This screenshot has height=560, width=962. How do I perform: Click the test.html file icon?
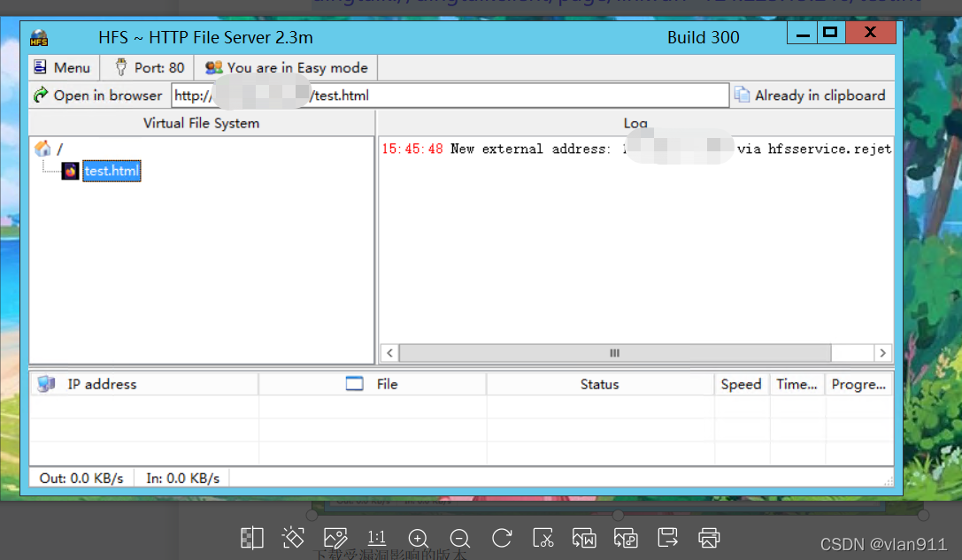[71, 171]
